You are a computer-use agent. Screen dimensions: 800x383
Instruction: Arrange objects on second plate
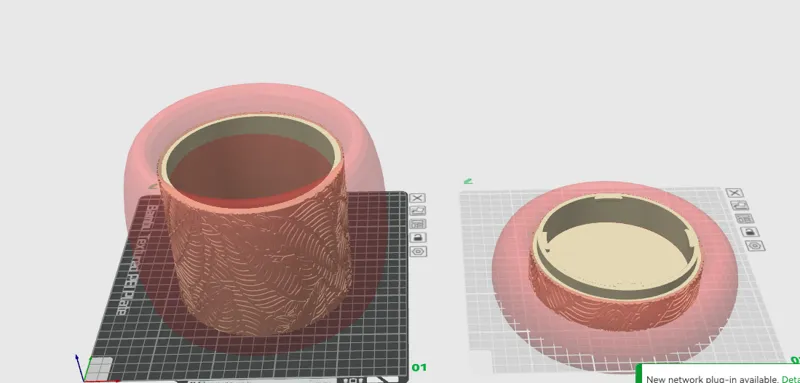[x=744, y=219]
